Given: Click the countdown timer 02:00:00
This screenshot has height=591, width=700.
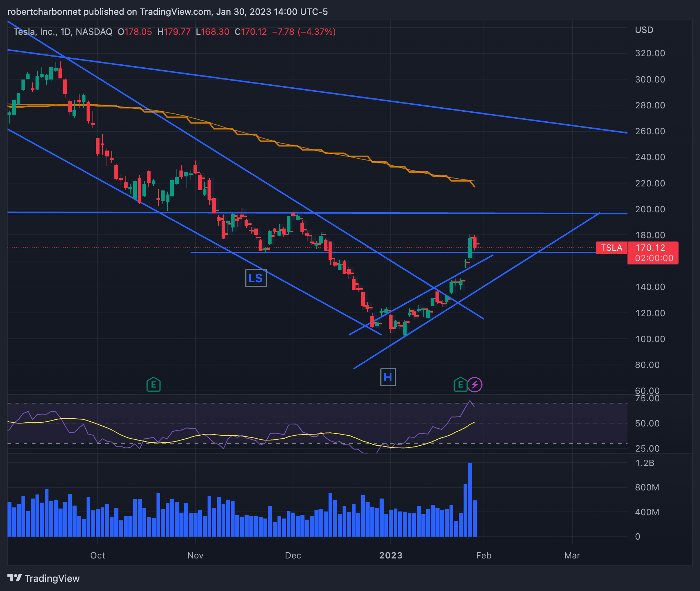Looking at the screenshot, I should [x=654, y=258].
